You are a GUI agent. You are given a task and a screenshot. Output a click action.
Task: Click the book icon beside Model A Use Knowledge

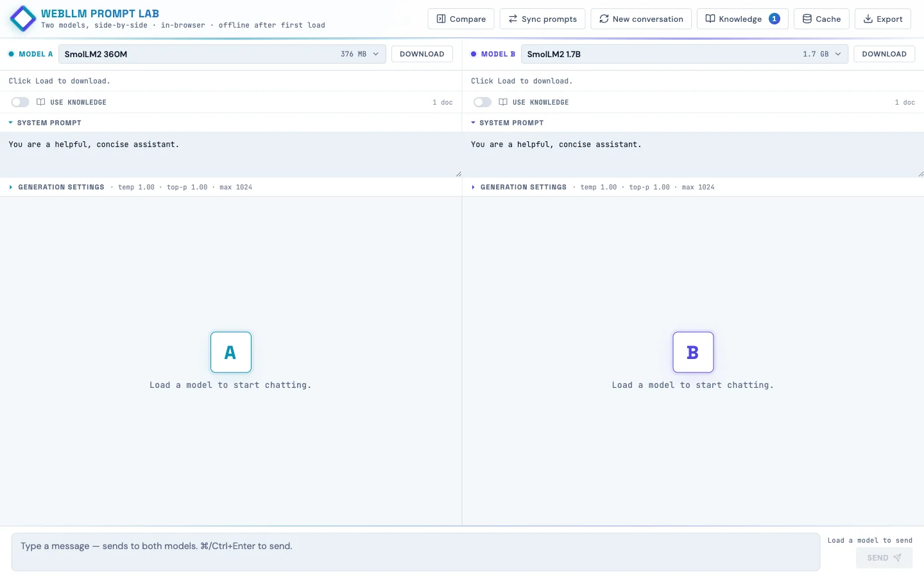(41, 102)
